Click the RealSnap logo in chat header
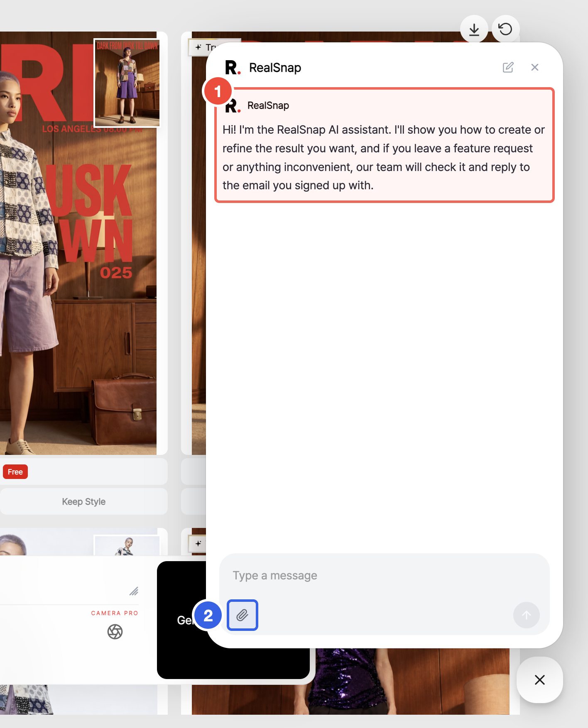588x728 pixels. coord(233,67)
